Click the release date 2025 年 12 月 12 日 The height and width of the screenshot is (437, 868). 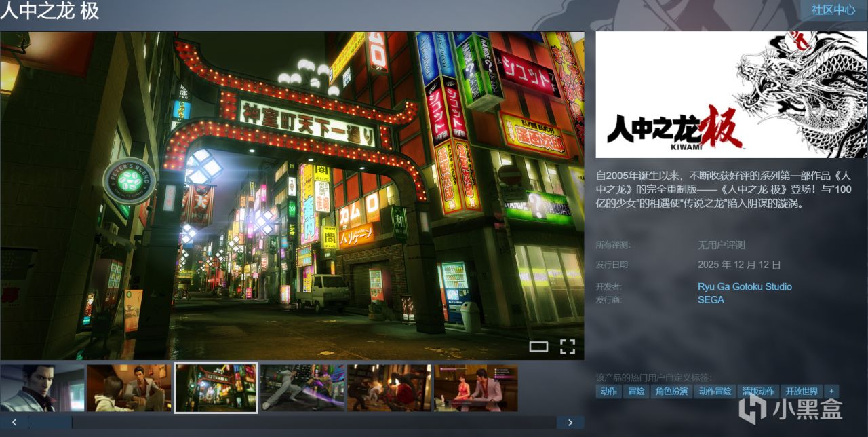click(739, 265)
